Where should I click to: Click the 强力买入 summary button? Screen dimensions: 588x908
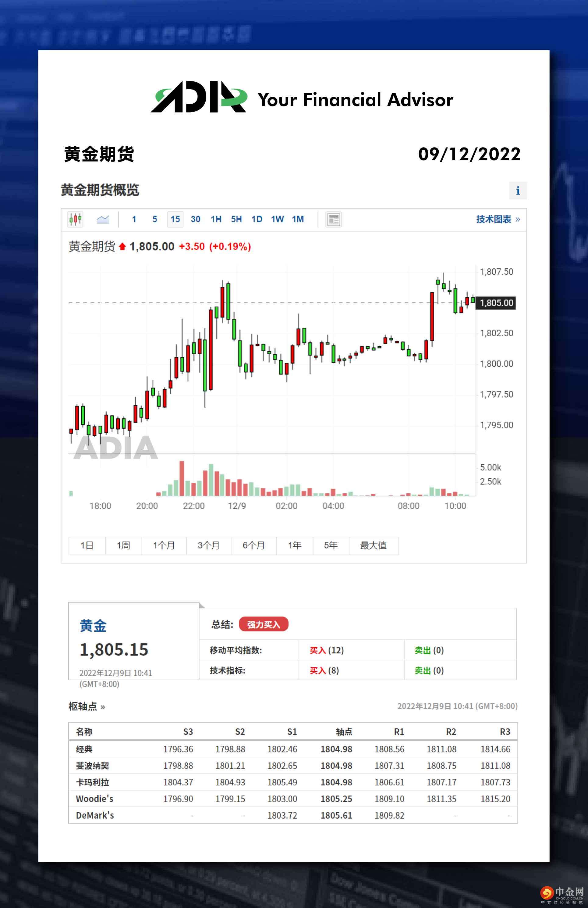(264, 624)
